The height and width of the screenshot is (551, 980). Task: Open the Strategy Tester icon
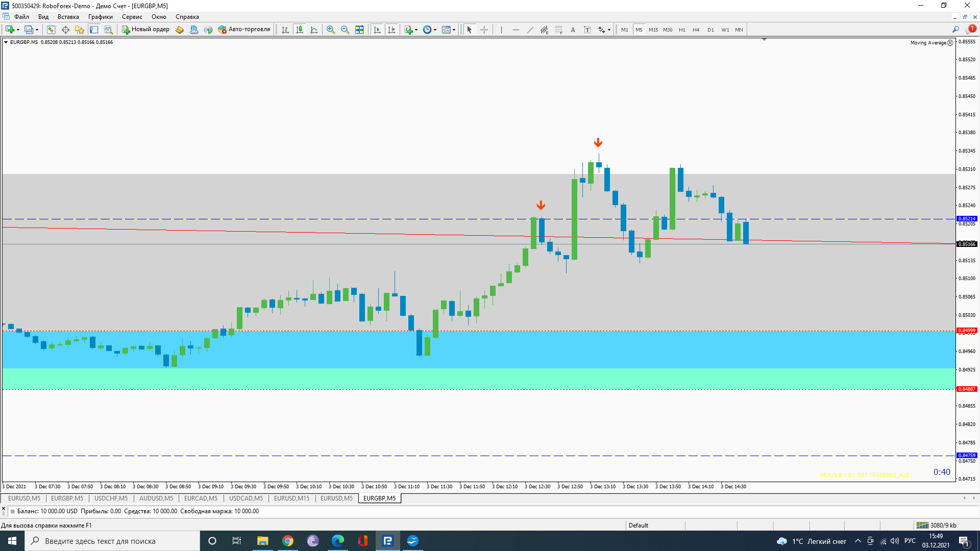coord(108,30)
